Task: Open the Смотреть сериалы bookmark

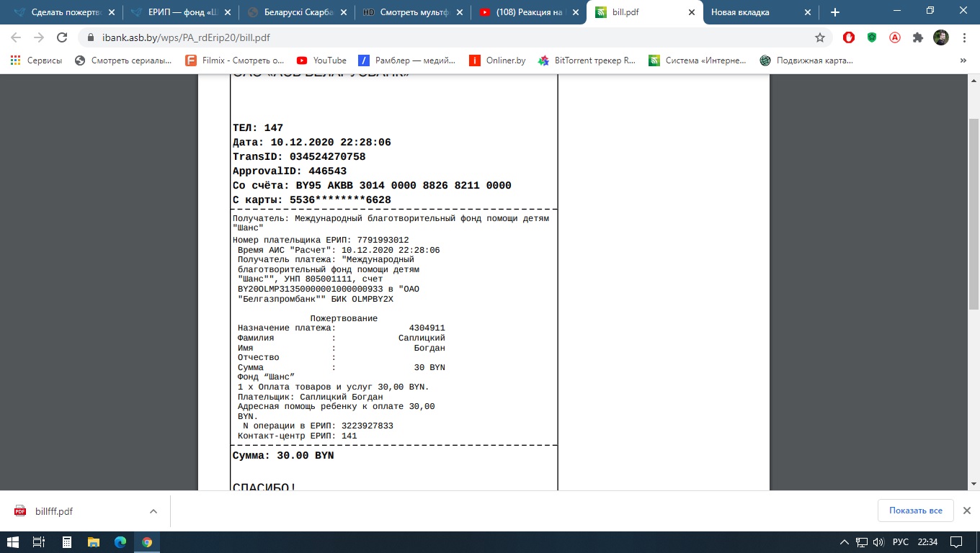Action: tap(123, 60)
